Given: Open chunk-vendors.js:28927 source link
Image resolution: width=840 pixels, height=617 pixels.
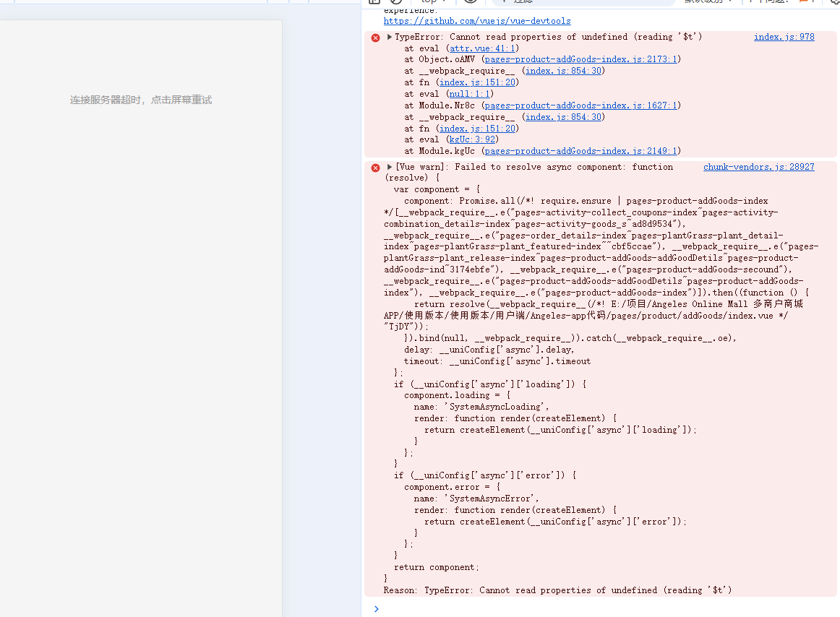Looking at the screenshot, I should (x=758, y=167).
